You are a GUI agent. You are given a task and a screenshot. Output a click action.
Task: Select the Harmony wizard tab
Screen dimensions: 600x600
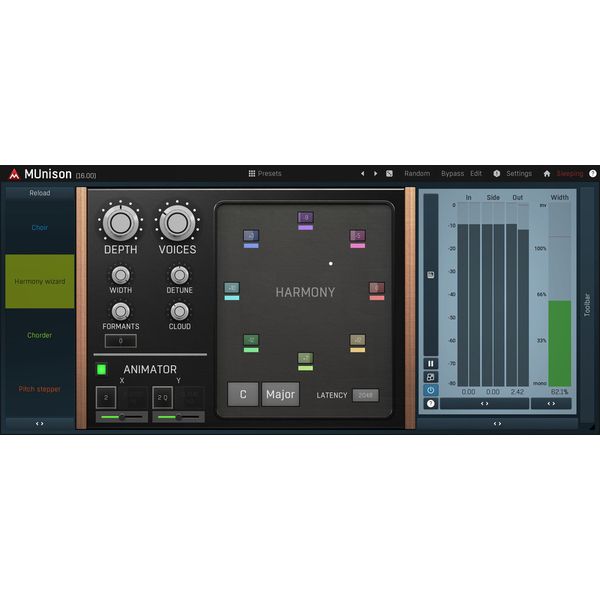[40, 281]
